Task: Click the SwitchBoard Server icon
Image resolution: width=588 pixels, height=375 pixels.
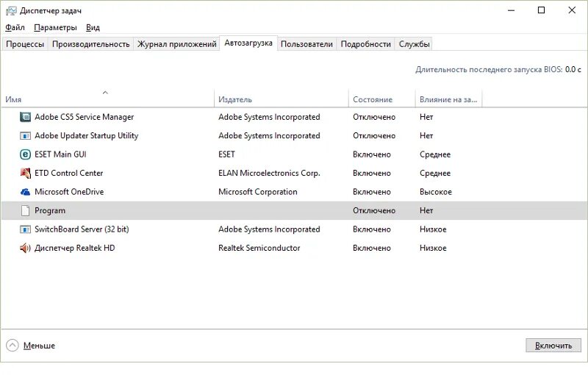Action: (x=26, y=229)
